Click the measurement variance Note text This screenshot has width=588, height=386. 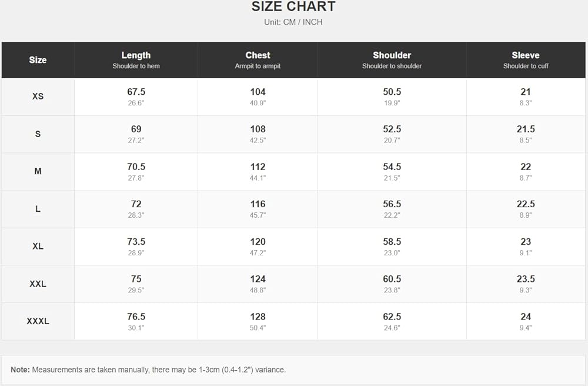pos(148,370)
